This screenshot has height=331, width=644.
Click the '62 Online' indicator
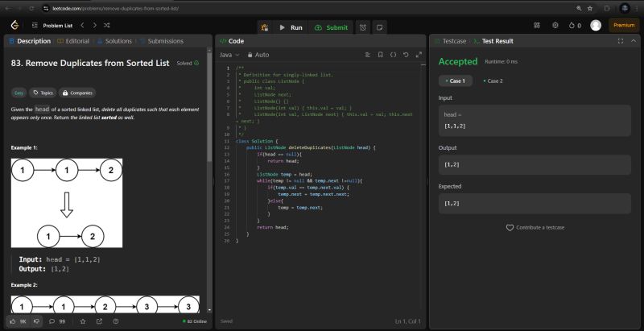(x=195, y=321)
